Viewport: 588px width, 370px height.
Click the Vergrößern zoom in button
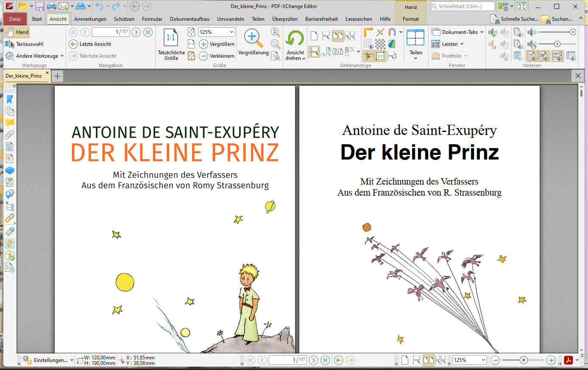click(217, 44)
